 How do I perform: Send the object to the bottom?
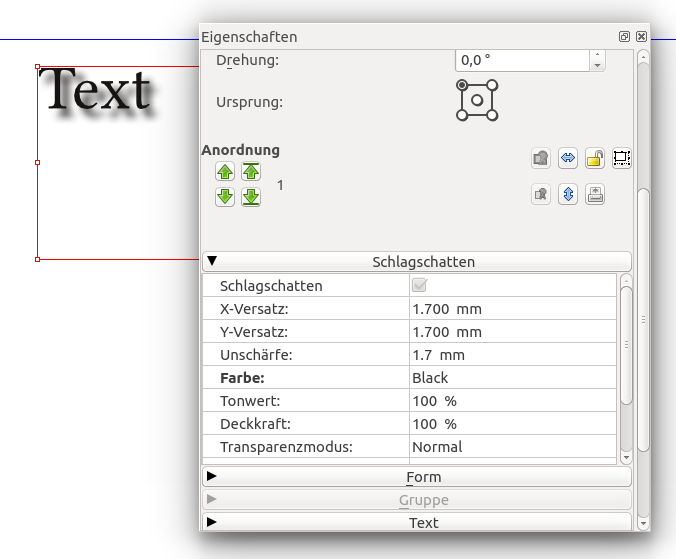251,196
